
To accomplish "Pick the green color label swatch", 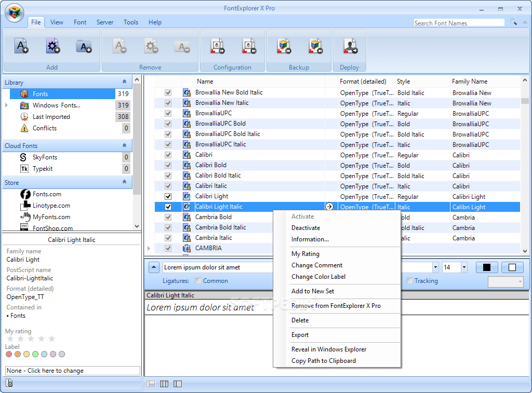I will 34,354.
